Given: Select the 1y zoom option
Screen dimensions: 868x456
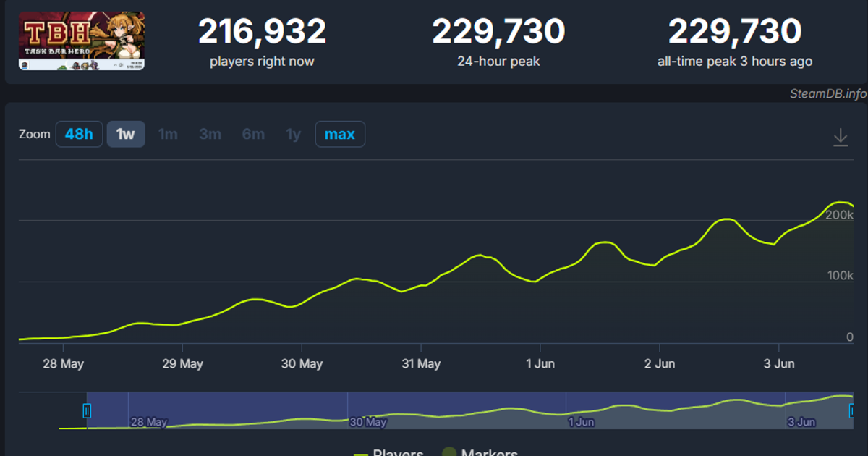Looking at the screenshot, I should pyautogui.click(x=293, y=134).
